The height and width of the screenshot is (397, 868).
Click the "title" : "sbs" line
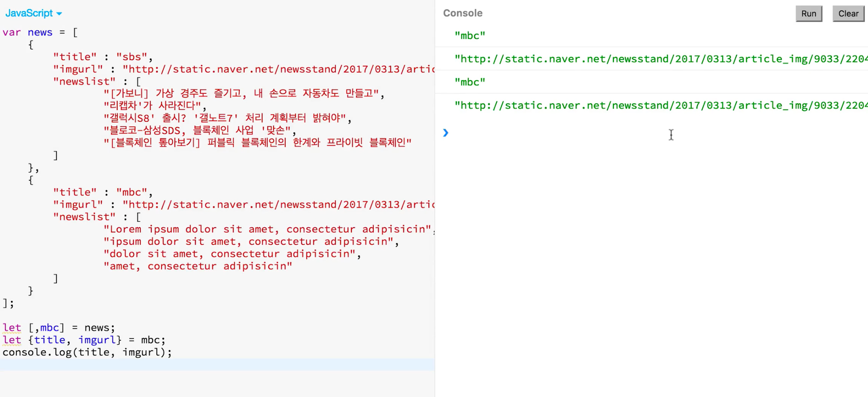(103, 57)
